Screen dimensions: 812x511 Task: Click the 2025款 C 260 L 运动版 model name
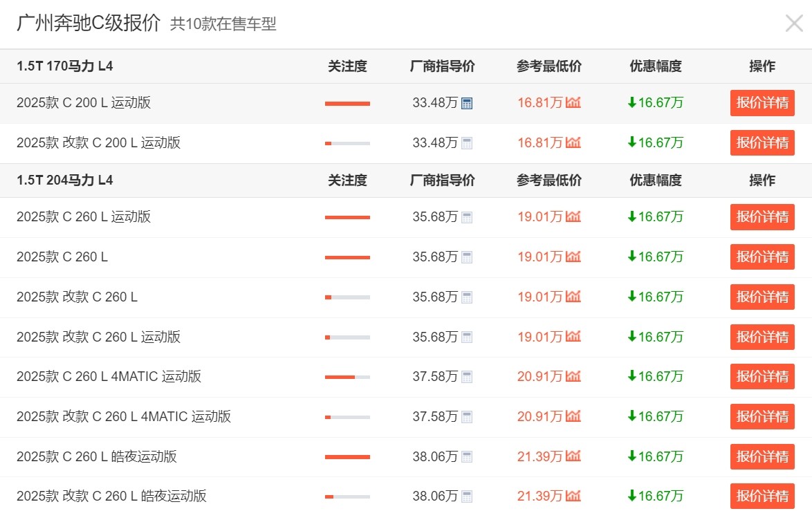(x=84, y=216)
